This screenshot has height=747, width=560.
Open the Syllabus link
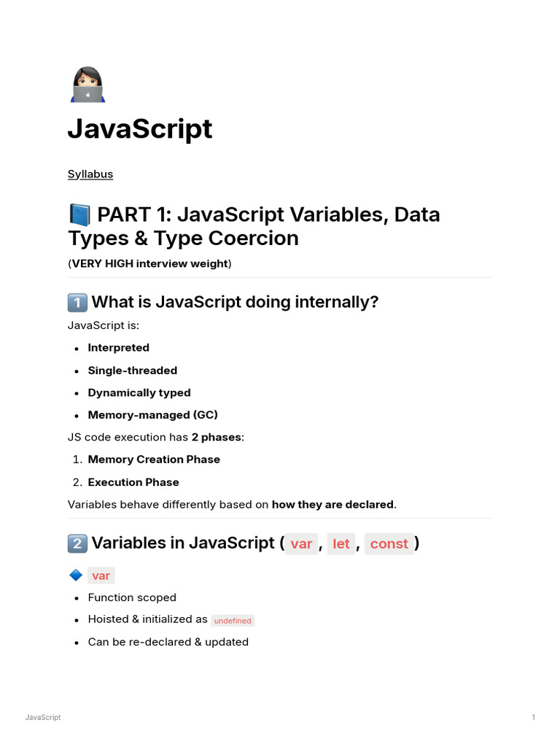pyautogui.click(x=90, y=174)
